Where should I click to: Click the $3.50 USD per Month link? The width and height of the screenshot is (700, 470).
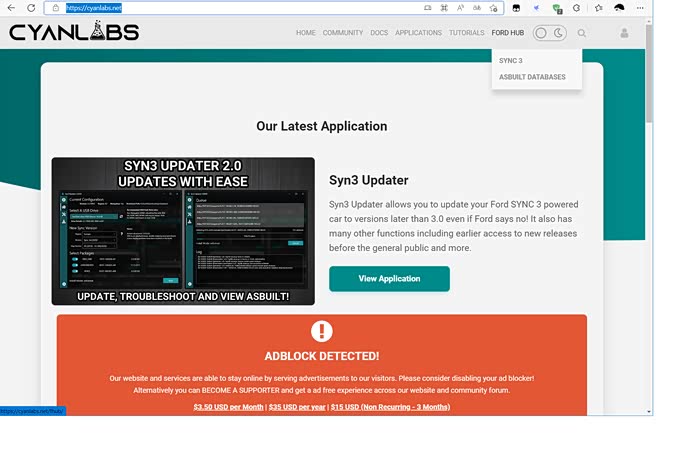click(228, 407)
